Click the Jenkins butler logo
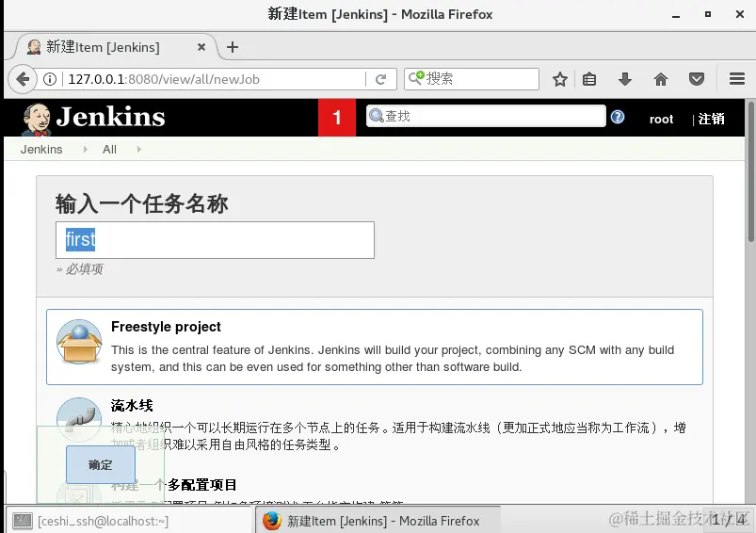 (36, 120)
